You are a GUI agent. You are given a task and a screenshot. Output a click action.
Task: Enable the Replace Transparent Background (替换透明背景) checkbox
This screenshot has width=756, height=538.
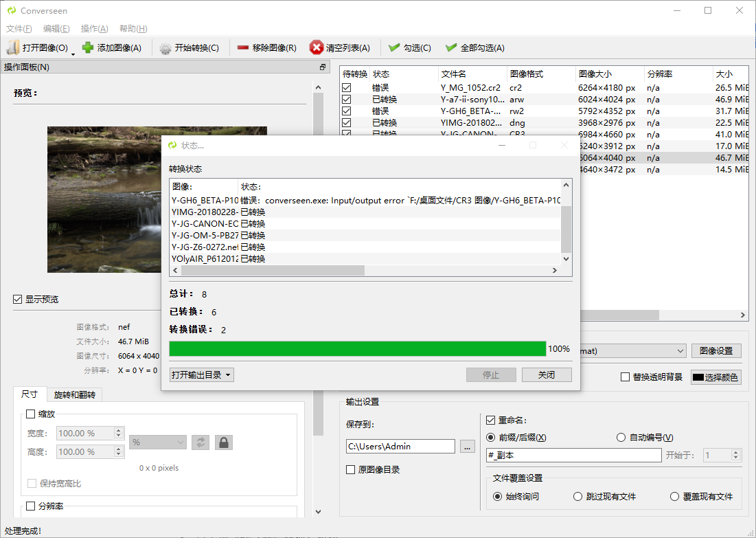[x=625, y=377]
